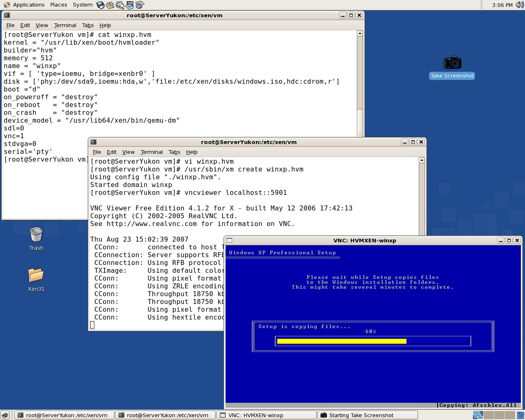Open View menu in the front terminal
This screenshot has height=420, width=525.
128,152
